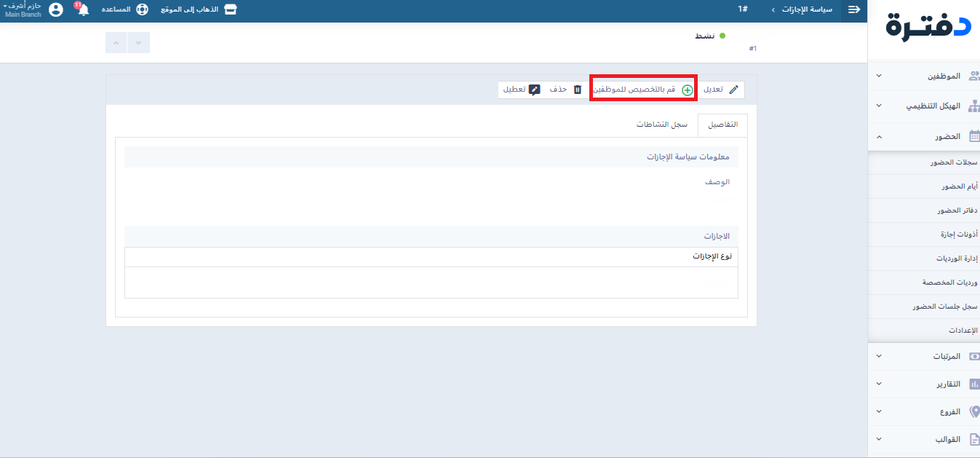The width and height of the screenshot is (980, 458).
Task: Expand the القوالب section chevron
Action: (879, 439)
